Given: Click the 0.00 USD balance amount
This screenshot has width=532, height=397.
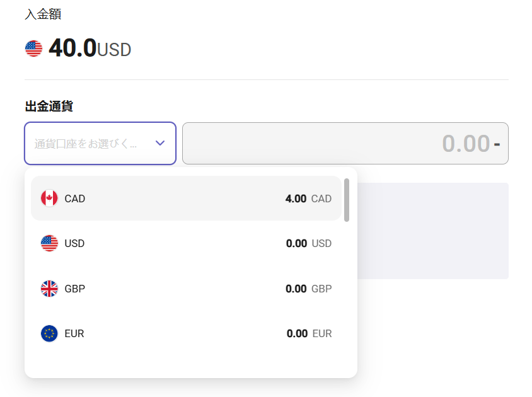Looking at the screenshot, I should coord(309,243).
